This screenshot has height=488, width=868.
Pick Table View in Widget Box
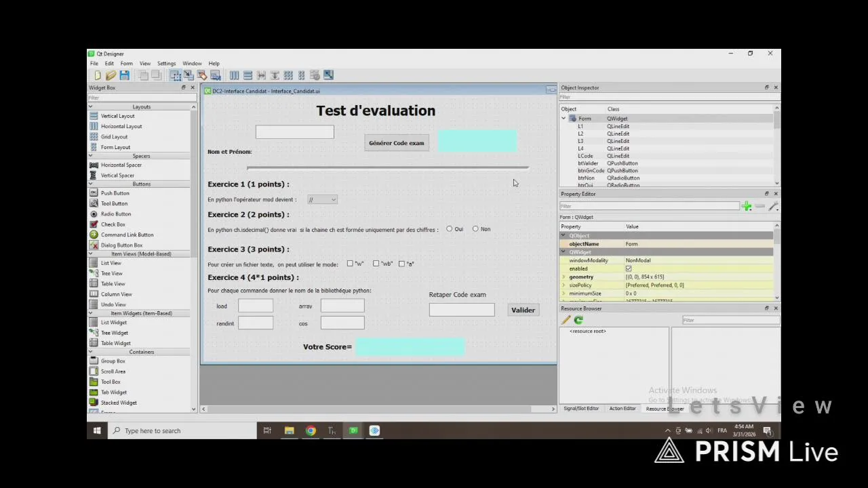113,284
